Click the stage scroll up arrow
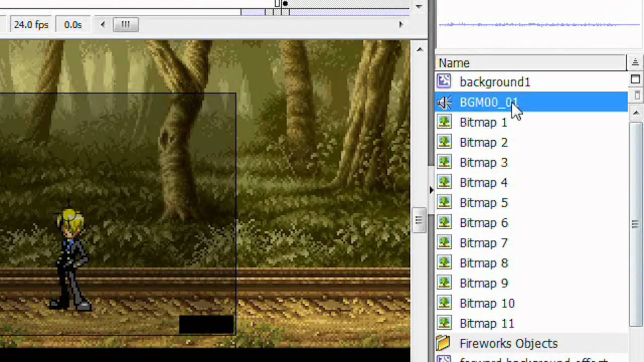Image resolution: width=644 pixels, height=362 pixels. [x=419, y=49]
